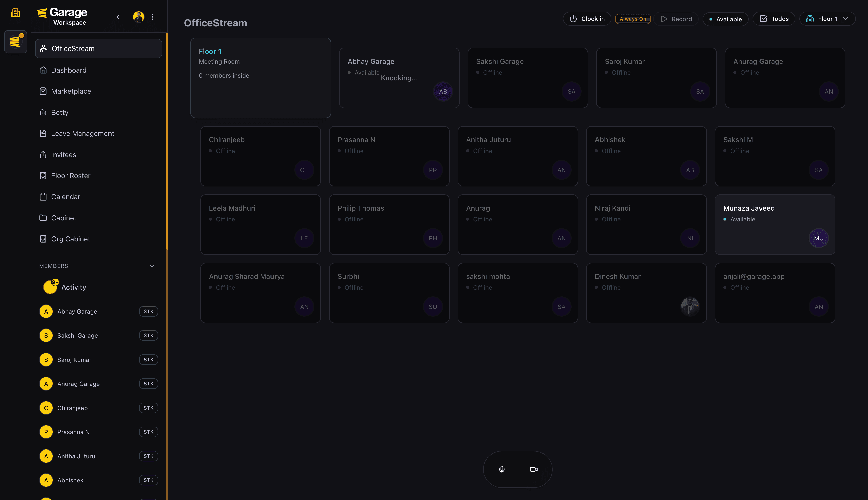This screenshot has width=868, height=500.
Task: Open Betty bot from sidebar
Action: tap(60, 112)
